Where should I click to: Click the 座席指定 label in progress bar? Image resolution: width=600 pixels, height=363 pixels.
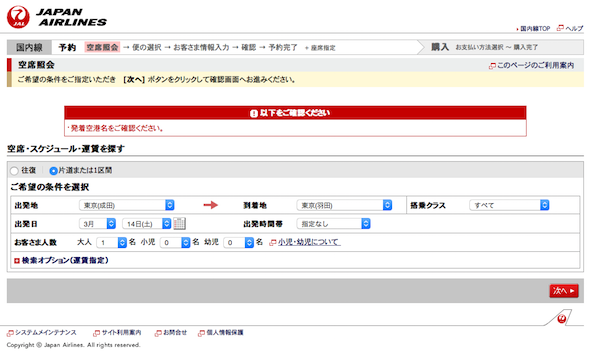pos(323,48)
